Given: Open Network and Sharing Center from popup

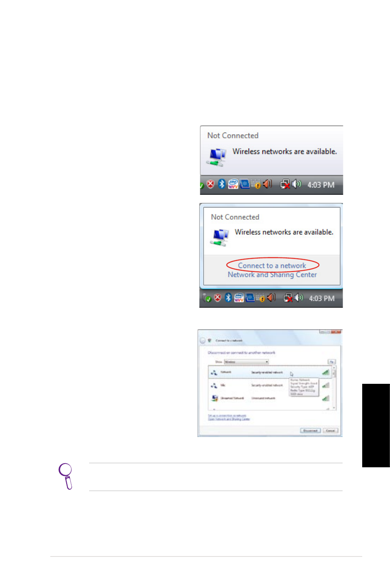Looking at the screenshot, I should coord(272,275).
